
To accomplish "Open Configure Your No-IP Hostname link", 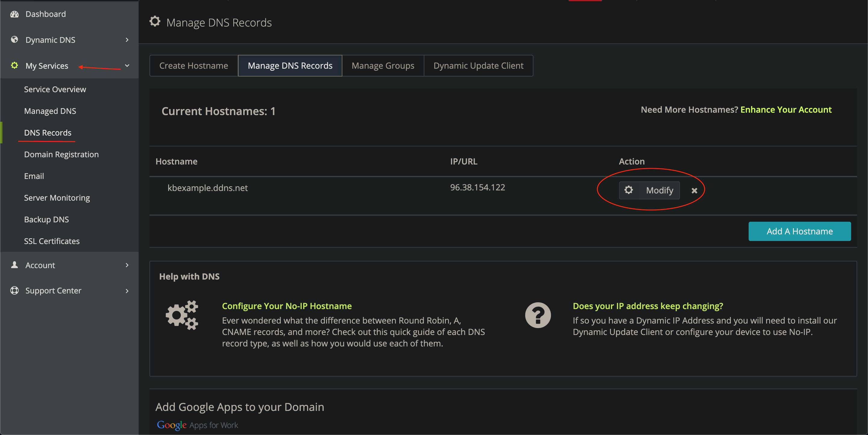I will (x=287, y=306).
